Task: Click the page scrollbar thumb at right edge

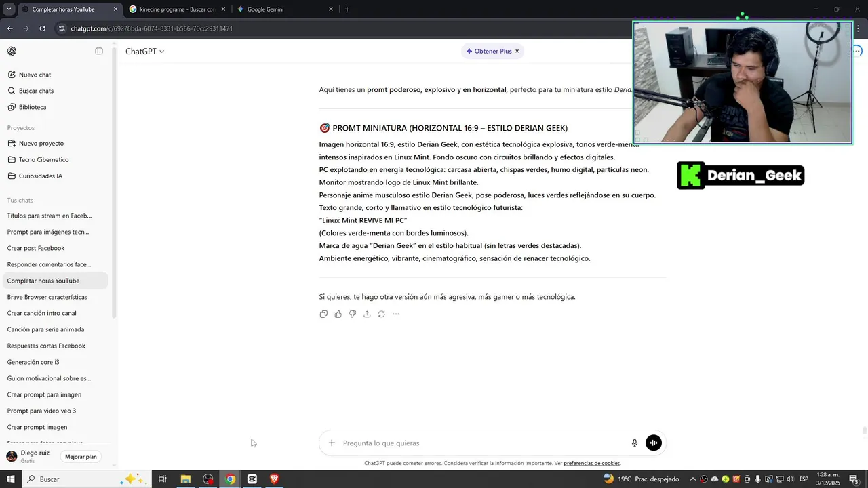Action: 864,431
